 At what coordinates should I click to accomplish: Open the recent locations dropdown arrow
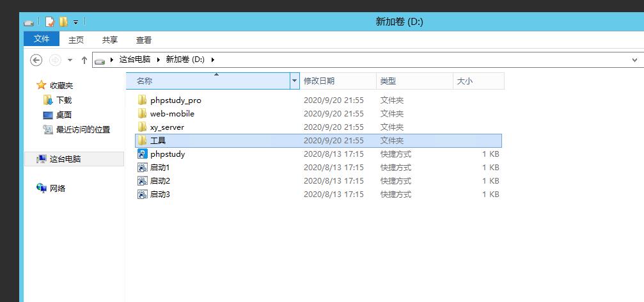pos(70,60)
